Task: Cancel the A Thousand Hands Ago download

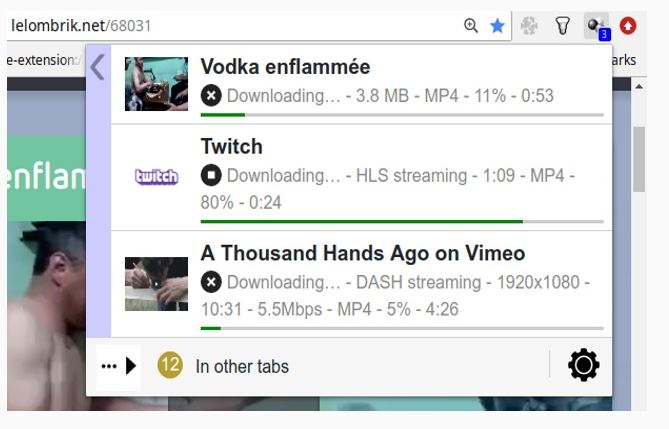Action: (x=210, y=282)
